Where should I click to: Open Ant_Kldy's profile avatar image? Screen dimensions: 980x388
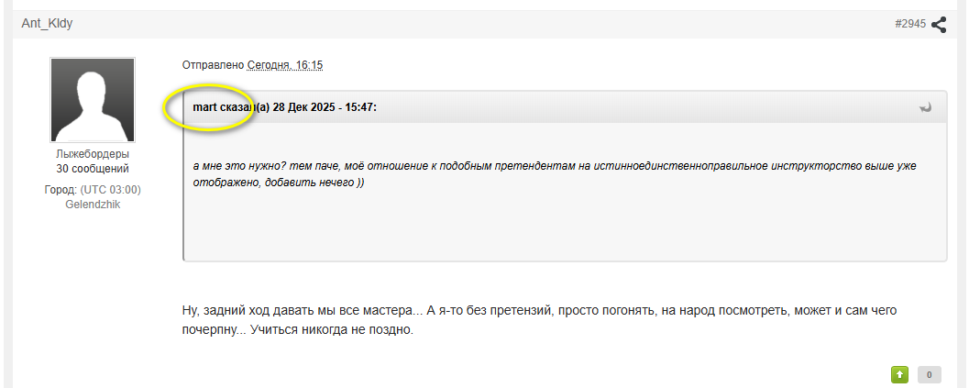[93, 100]
